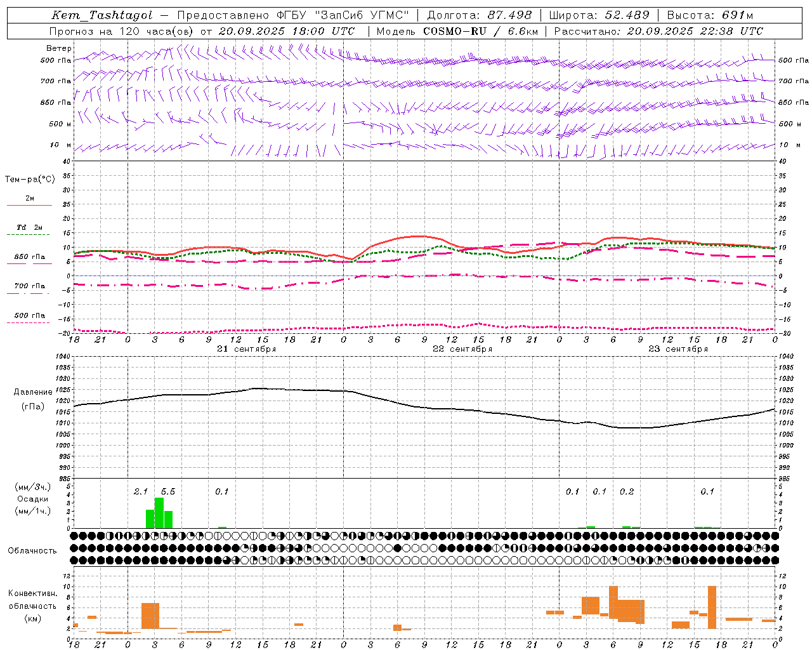The height and width of the screenshot is (650, 812).
Task: Click the (гПа) unit under Давление
Action: point(33,407)
